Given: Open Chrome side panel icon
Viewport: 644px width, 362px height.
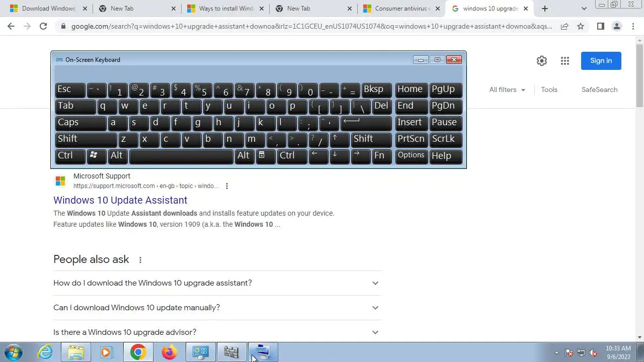Looking at the screenshot, I should (x=600, y=26).
